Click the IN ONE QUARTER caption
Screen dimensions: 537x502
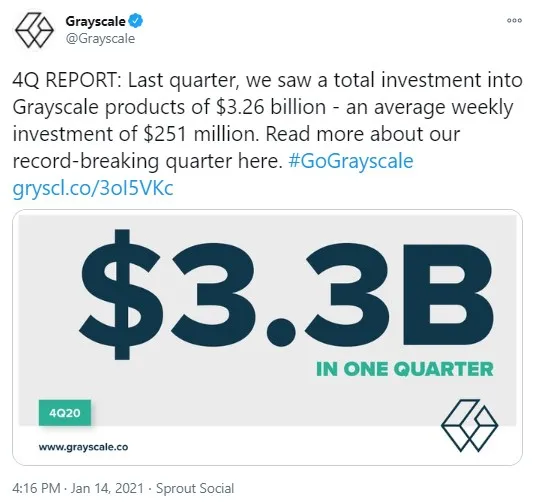[x=405, y=369]
